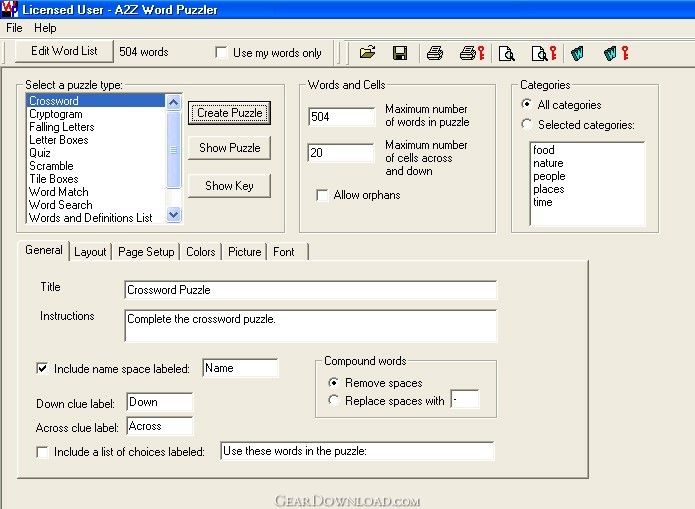Click the A2Z Word Puzzler title bar icon
The image size is (695, 509).
click(9, 9)
